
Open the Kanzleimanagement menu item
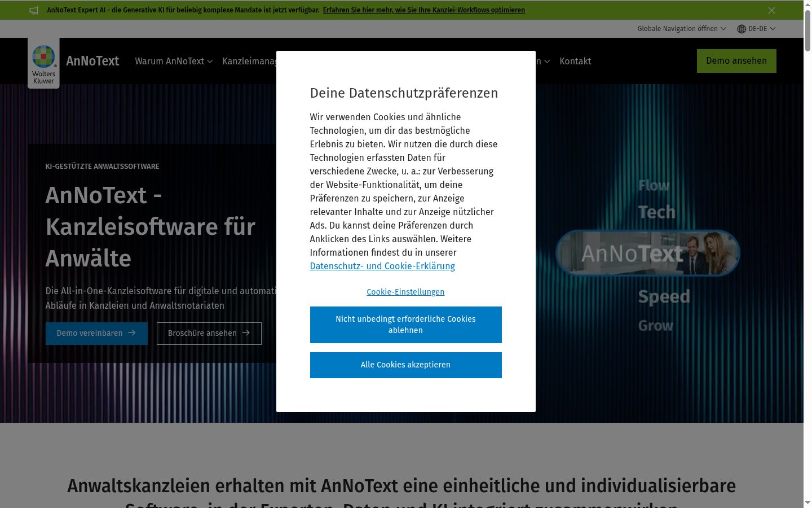click(x=249, y=61)
